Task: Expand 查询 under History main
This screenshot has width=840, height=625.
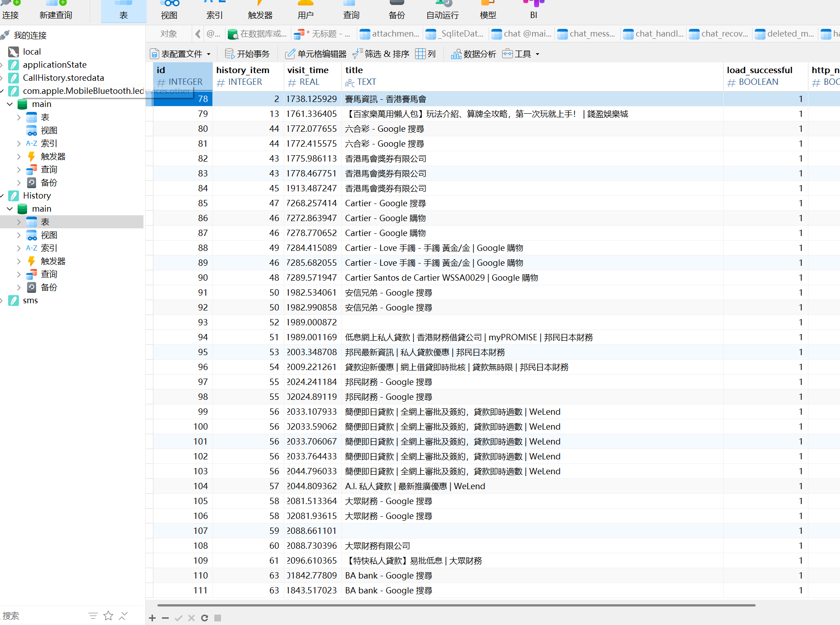Action: [18, 274]
